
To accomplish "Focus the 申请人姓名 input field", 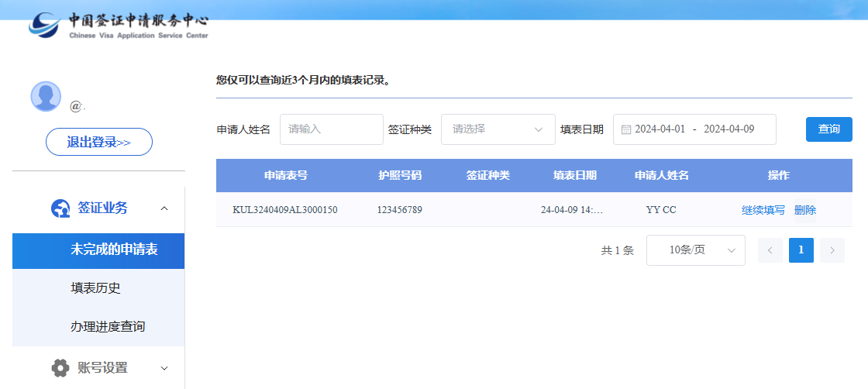I will click(331, 129).
